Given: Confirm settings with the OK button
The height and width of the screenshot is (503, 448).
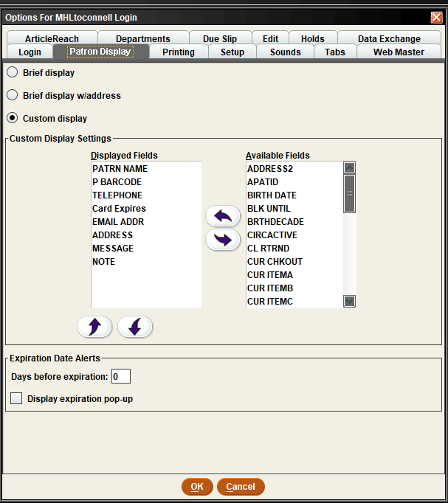Looking at the screenshot, I should [197, 487].
